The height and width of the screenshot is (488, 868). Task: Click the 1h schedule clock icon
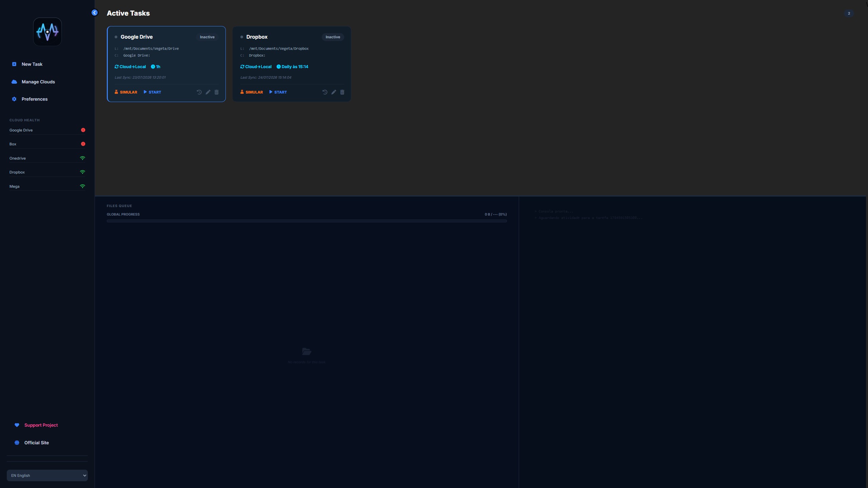point(153,67)
